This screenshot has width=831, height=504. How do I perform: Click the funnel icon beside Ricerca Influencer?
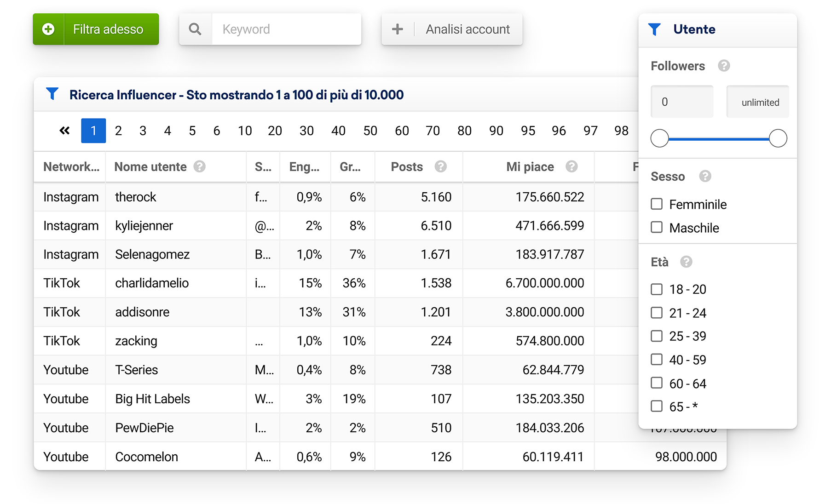52,94
